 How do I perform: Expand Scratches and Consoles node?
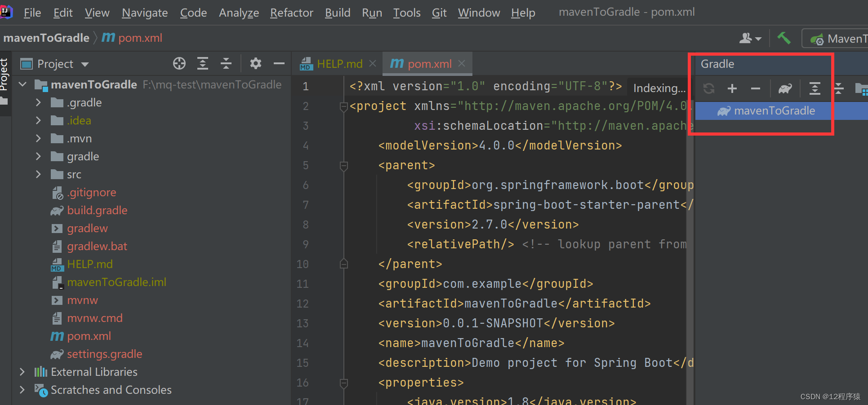pos(22,390)
